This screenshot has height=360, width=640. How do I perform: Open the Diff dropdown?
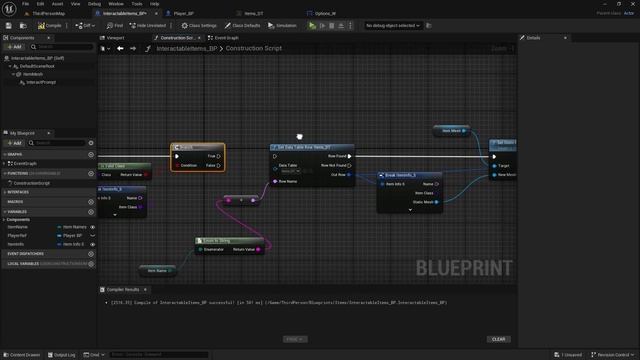click(85, 25)
